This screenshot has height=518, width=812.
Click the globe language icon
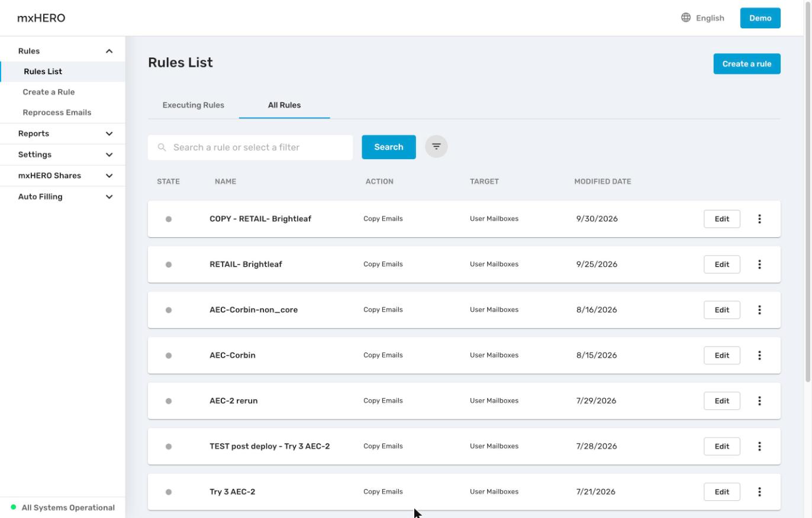pyautogui.click(x=686, y=18)
